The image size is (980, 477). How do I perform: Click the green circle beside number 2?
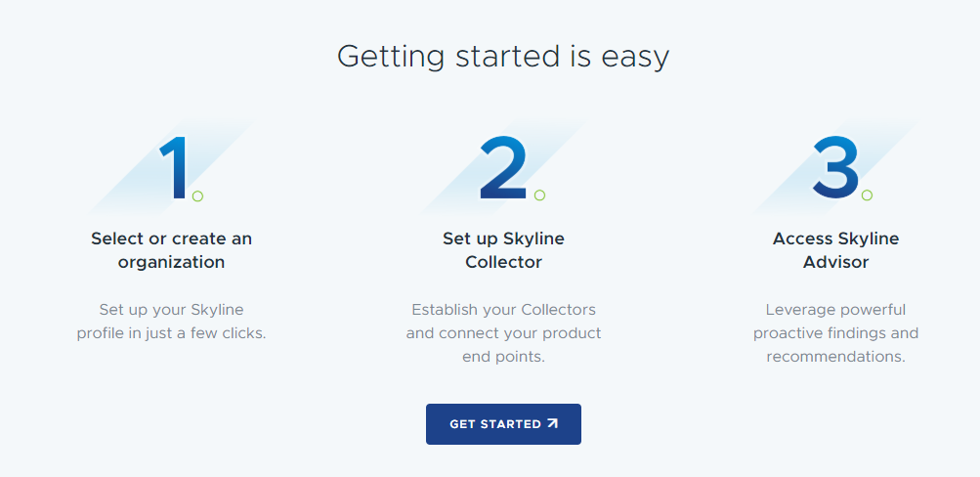[x=539, y=195]
